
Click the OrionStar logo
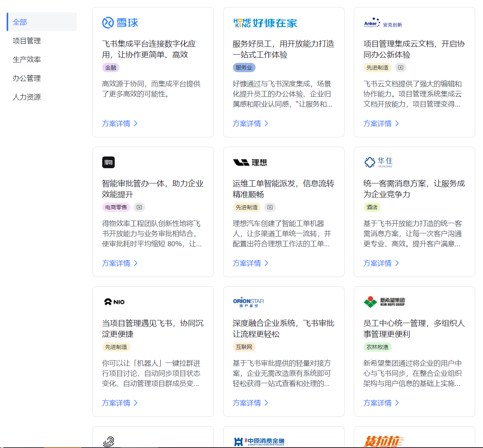tap(248, 302)
